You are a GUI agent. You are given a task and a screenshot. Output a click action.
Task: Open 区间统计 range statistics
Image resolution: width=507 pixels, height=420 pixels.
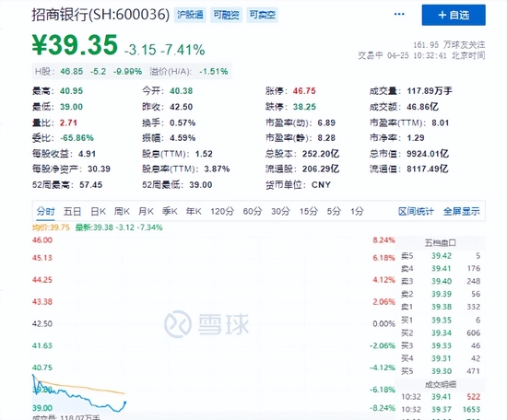coord(416,212)
